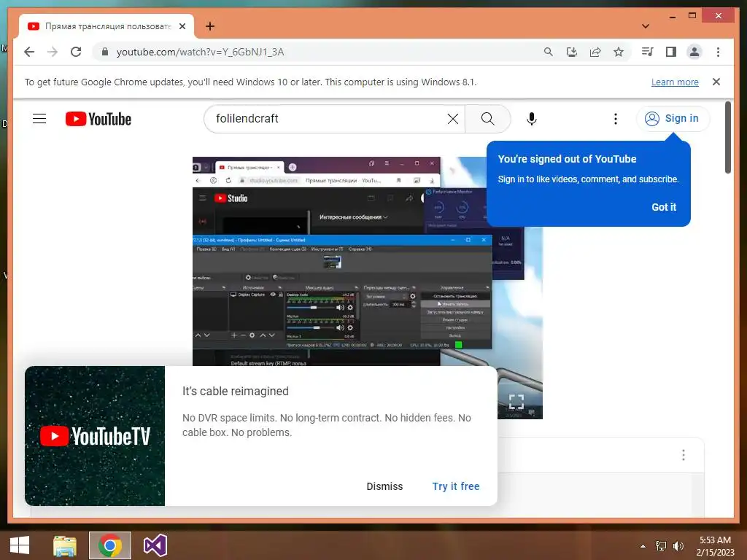Open the Windows Start button
The width and height of the screenshot is (747, 560).
[x=20, y=545]
